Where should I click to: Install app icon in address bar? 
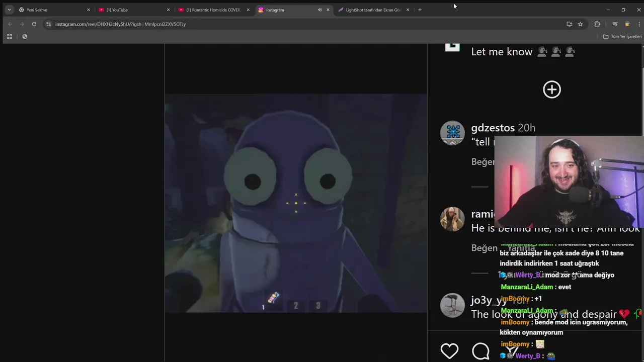point(569,24)
